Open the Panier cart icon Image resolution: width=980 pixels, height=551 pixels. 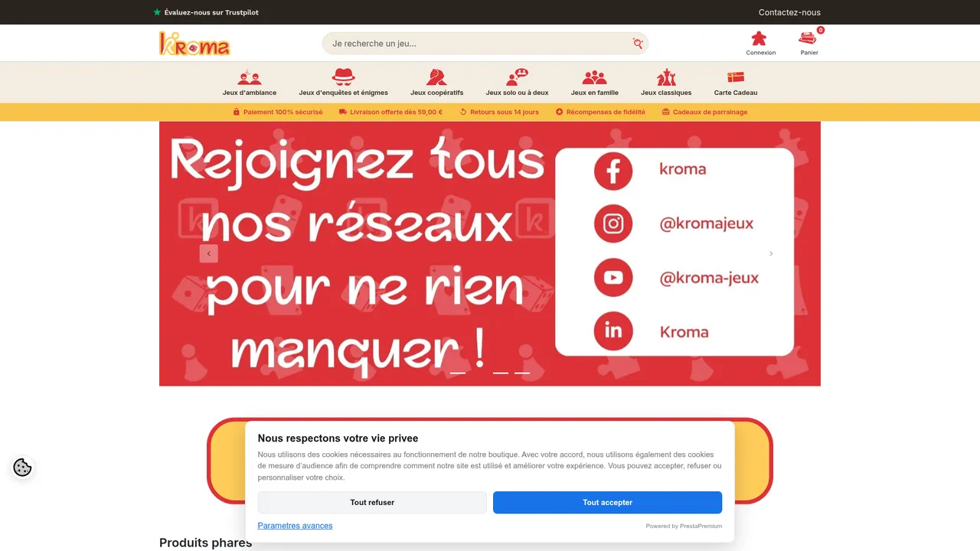[x=808, y=37]
